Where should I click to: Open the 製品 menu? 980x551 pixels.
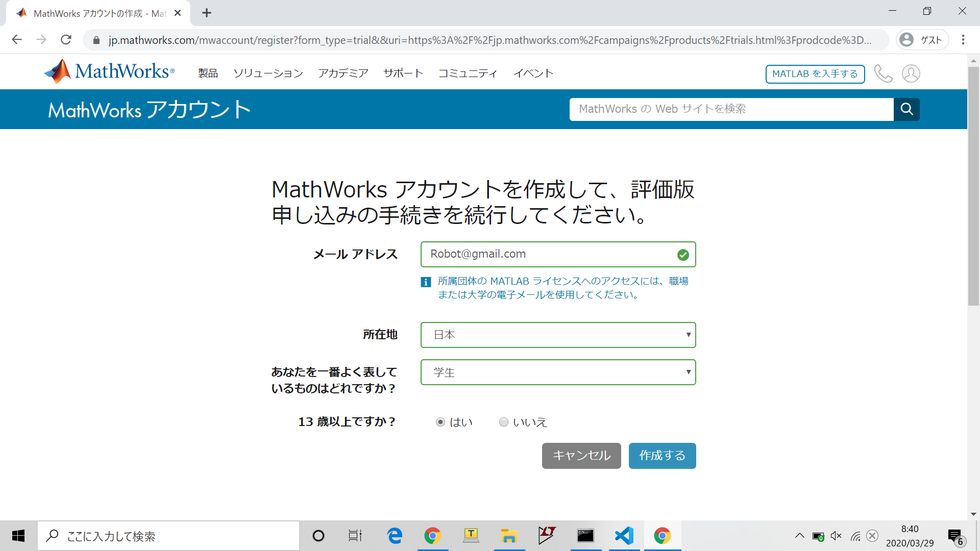[x=208, y=73]
